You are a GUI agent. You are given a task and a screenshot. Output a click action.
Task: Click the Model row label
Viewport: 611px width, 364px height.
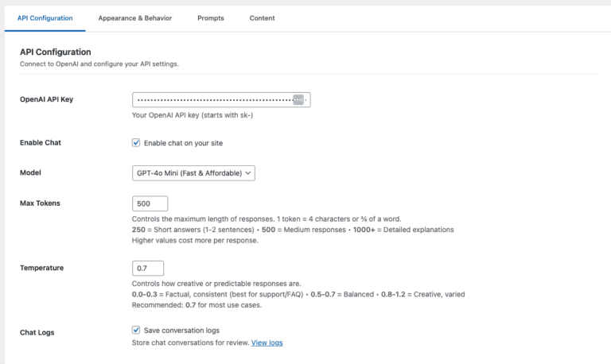pos(30,172)
